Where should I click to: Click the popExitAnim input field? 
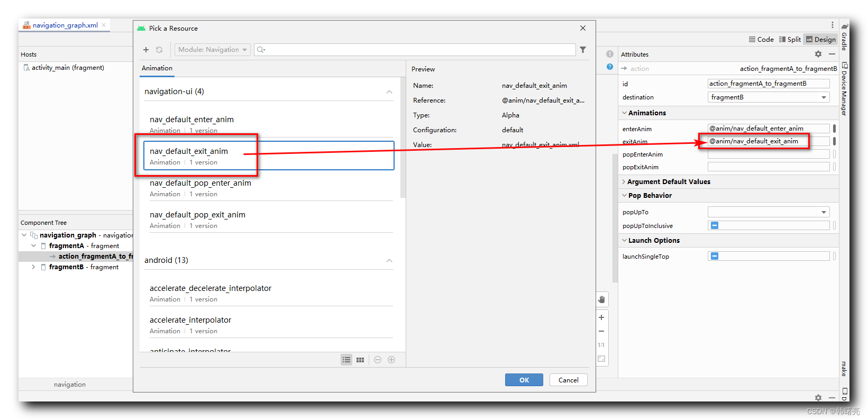click(769, 167)
